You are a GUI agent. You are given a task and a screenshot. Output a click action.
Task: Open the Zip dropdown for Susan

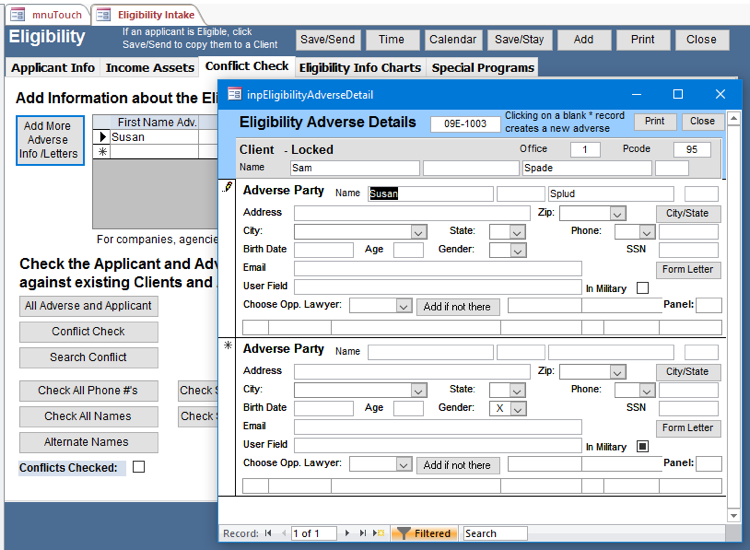(x=617, y=213)
